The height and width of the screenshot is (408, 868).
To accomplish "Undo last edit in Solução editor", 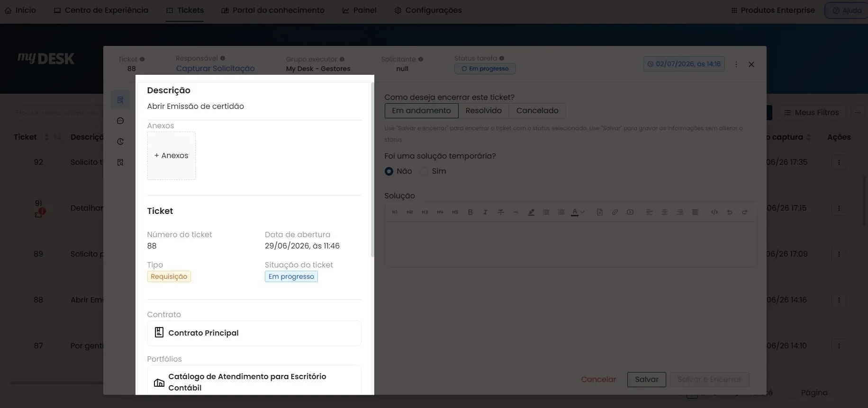I will (730, 212).
